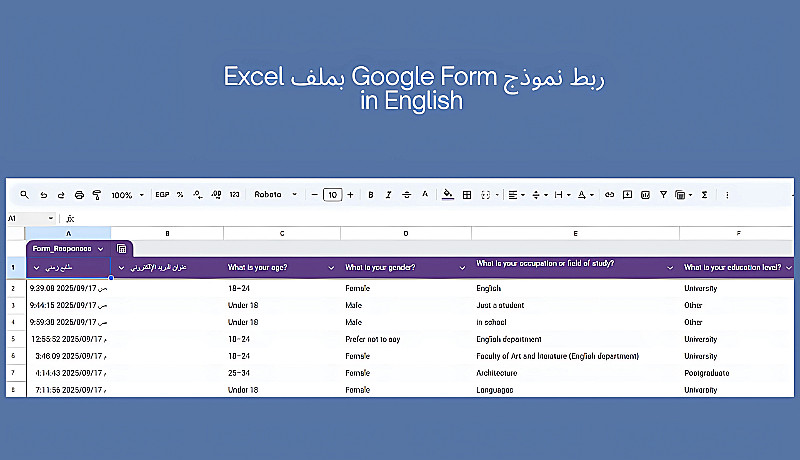Click the 'Faculty of Art and literature' cell

click(576, 356)
